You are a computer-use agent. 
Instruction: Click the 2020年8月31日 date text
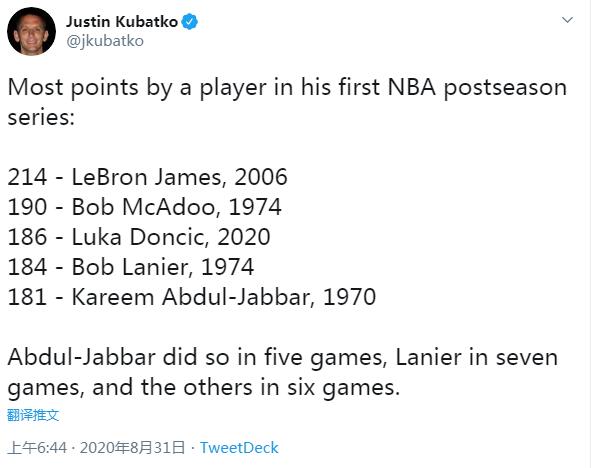(132, 448)
